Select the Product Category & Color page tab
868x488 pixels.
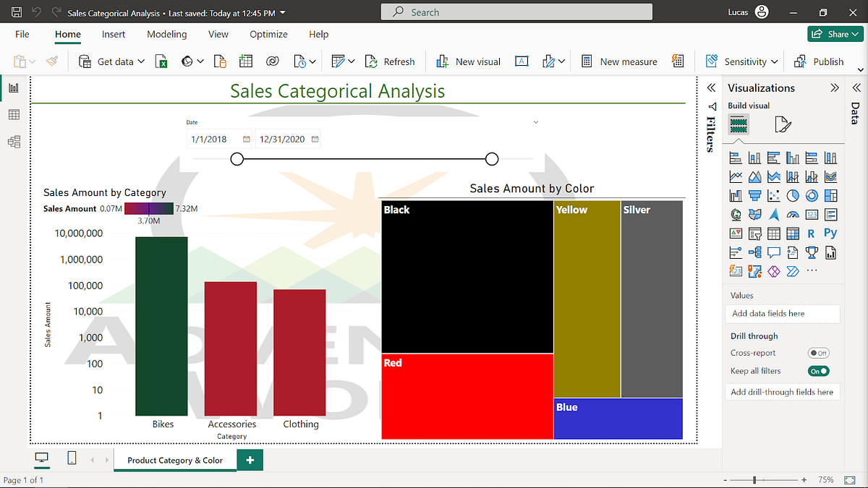pos(175,459)
